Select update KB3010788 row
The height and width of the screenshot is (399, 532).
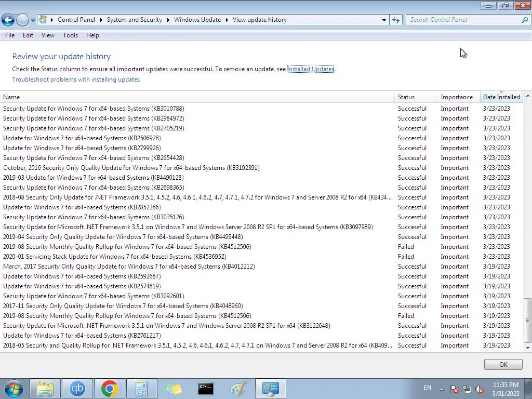pos(261,109)
